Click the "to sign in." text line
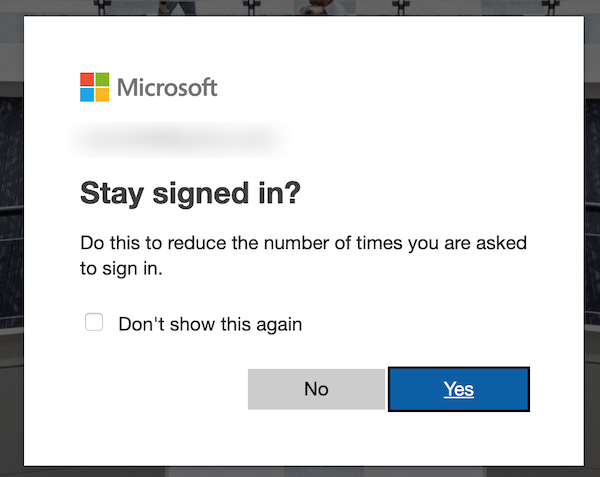This screenshot has height=477, width=600. [x=121, y=269]
